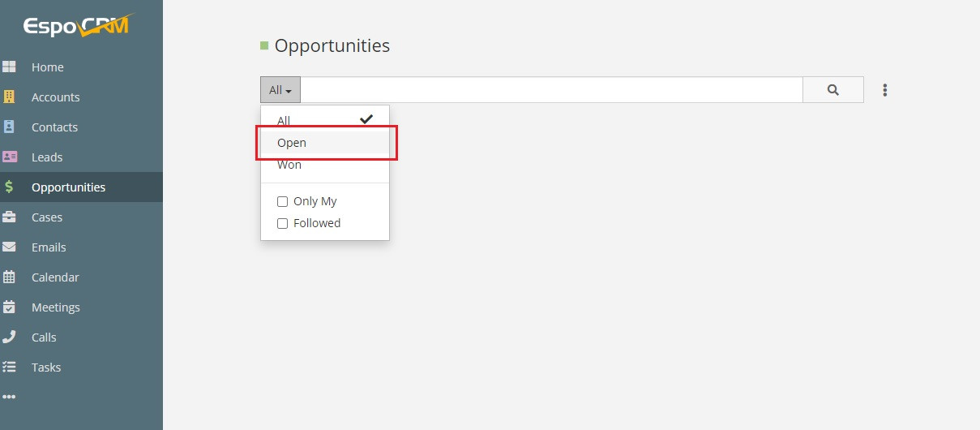Click the Calls phone icon
The width and height of the screenshot is (980, 430).
[x=9, y=338]
